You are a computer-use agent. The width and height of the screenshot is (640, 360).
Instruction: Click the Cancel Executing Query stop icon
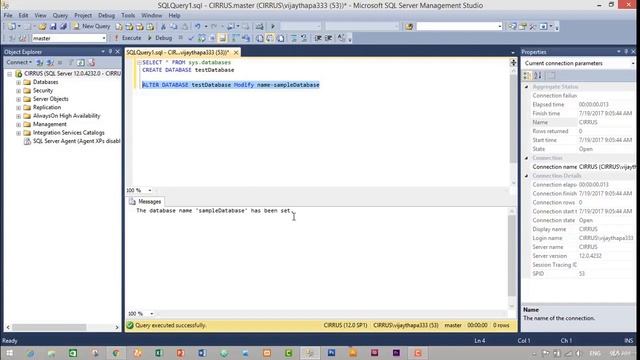pos(180,38)
